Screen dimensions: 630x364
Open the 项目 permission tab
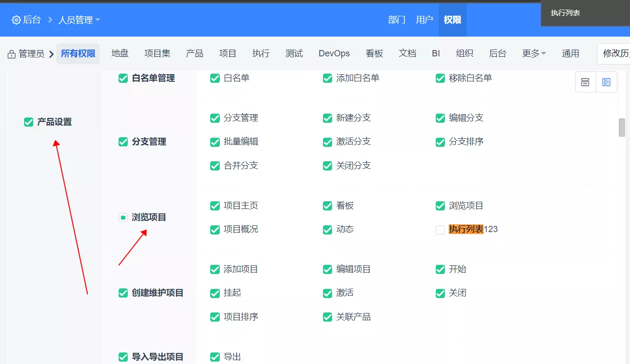point(228,53)
